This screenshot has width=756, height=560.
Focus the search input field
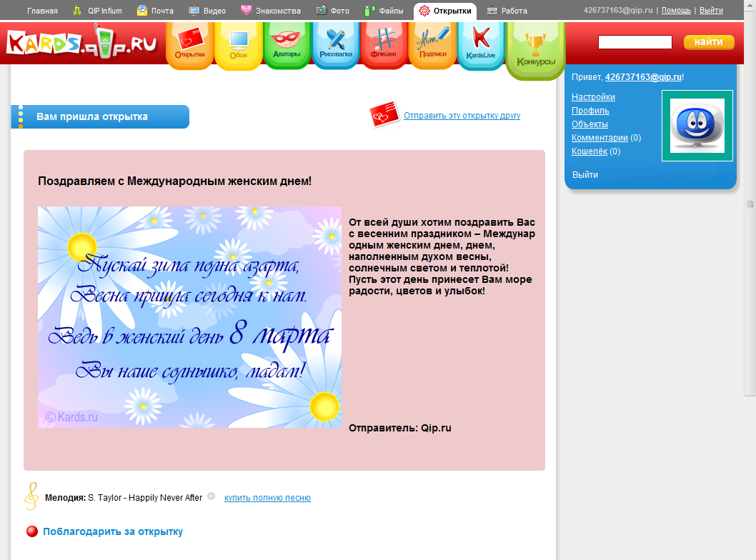[635, 42]
